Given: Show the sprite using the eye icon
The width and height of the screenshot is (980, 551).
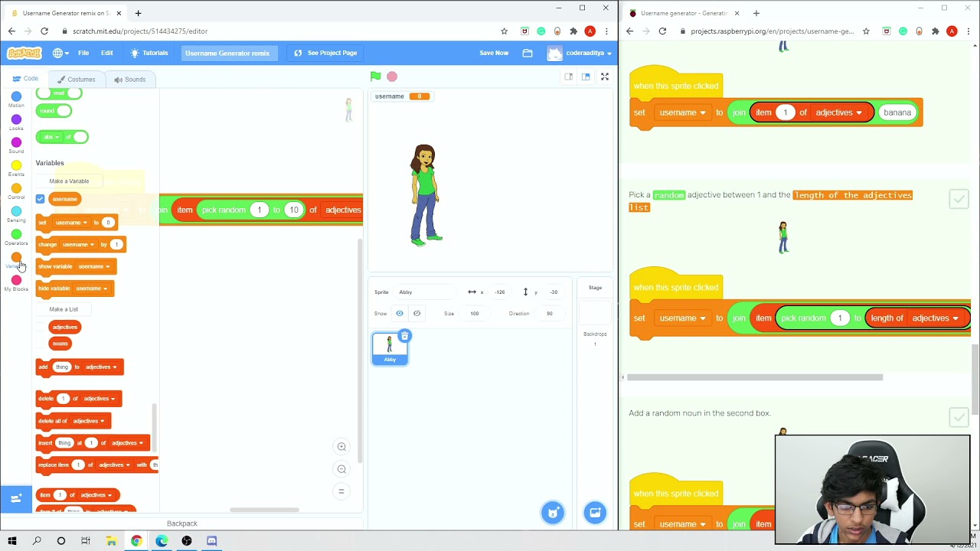Looking at the screenshot, I should click(x=400, y=313).
